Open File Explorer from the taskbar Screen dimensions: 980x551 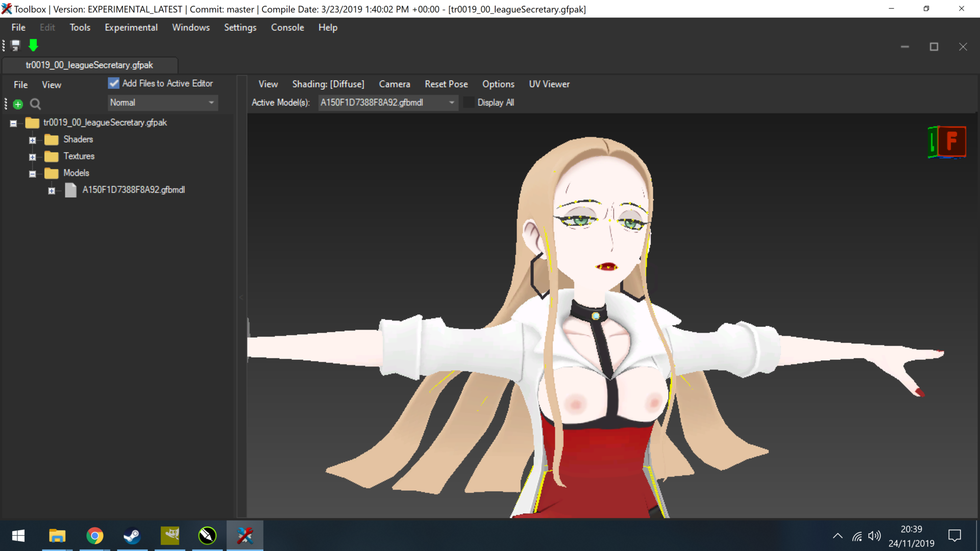coord(57,536)
